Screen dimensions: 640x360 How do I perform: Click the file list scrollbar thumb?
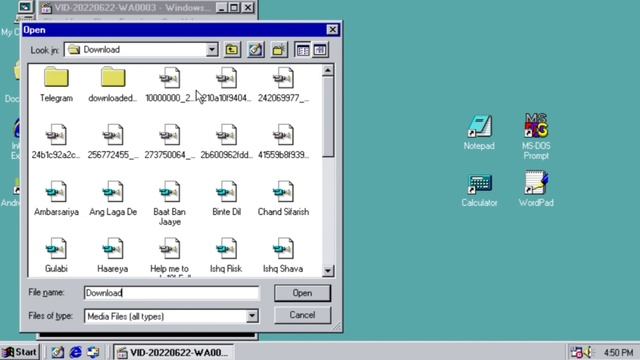click(328, 117)
